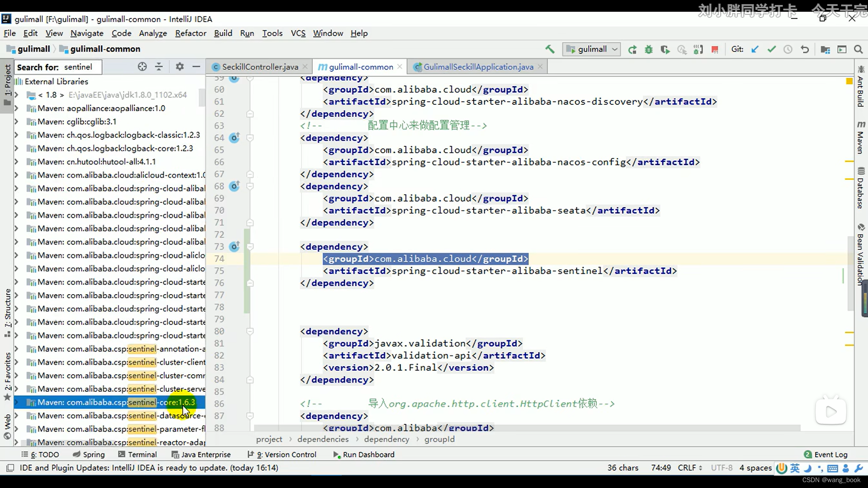Select 'dependencies' in the breadcrumb bar
The height and width of the screenshot is (488, 868).
tap(323, 439)
